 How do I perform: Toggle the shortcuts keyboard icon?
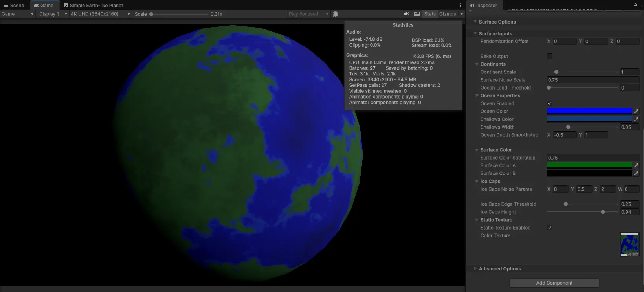pos(417,14)
